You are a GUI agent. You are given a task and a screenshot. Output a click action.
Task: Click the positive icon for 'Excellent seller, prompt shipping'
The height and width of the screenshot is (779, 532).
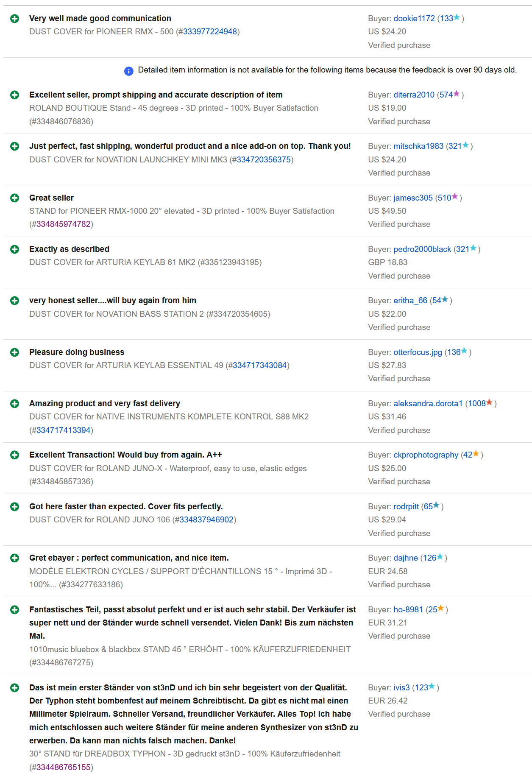(x=15, y=95)
